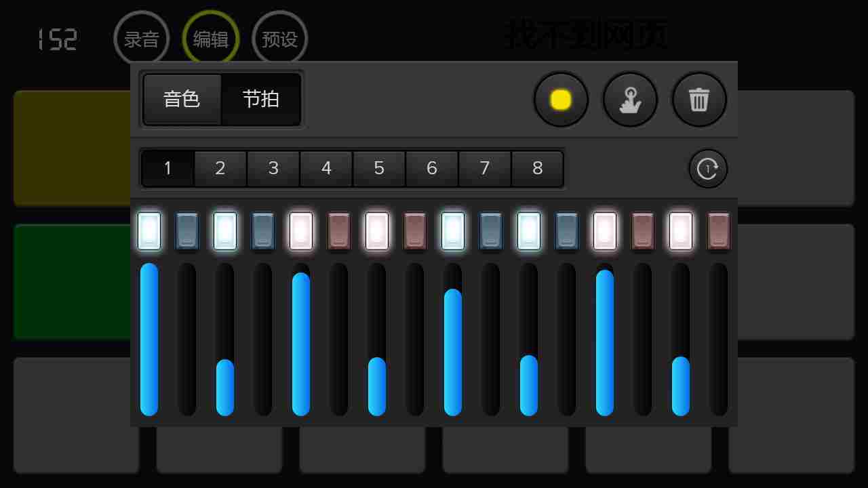868x488 pixels.
Task: Switch to the 节拍 beat tab
Action: [261, 100]
